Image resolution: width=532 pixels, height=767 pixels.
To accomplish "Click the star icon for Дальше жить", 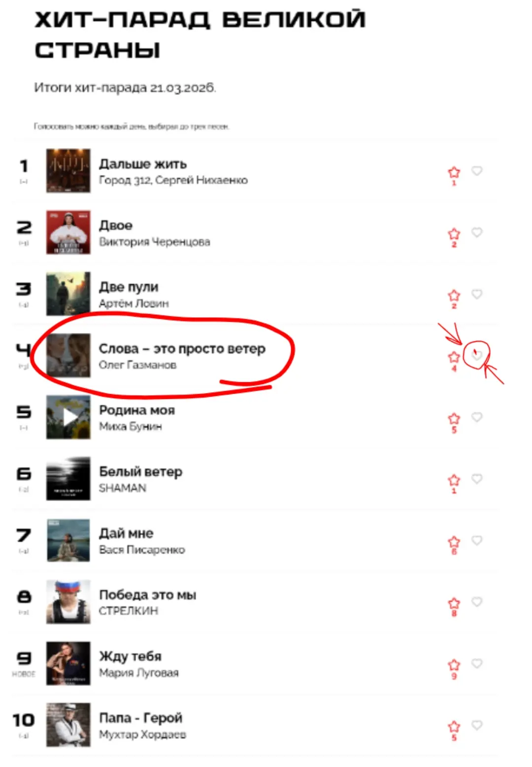I will tap(454, 172).
